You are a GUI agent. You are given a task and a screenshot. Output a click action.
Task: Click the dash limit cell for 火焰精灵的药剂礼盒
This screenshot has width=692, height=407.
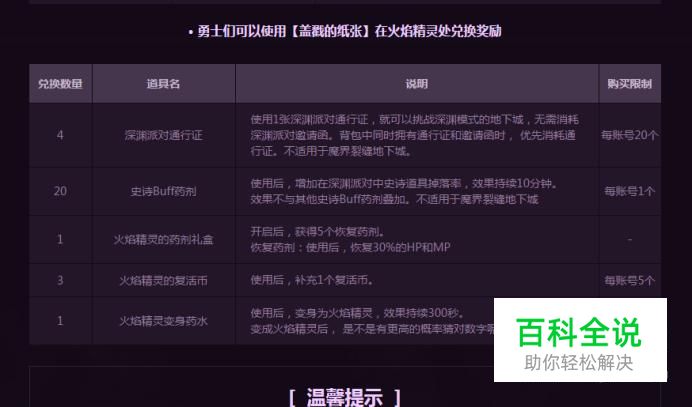tap(629, 239)
